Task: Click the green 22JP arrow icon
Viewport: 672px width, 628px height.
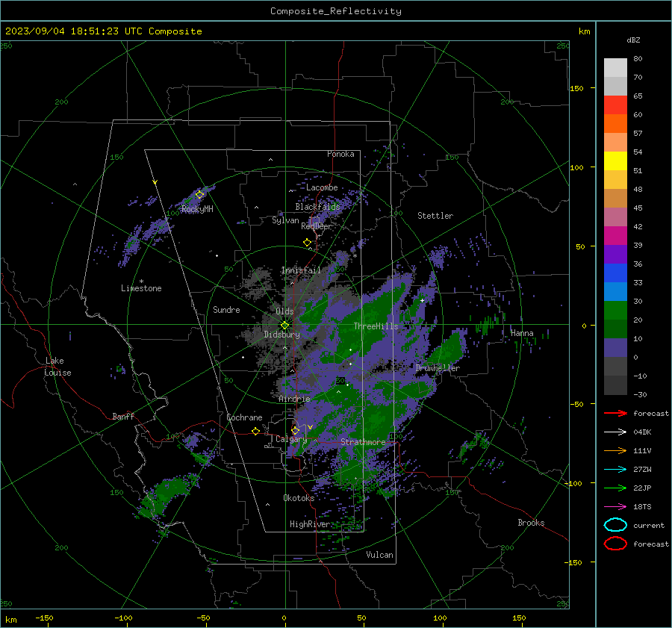Action: click(615, 488)
